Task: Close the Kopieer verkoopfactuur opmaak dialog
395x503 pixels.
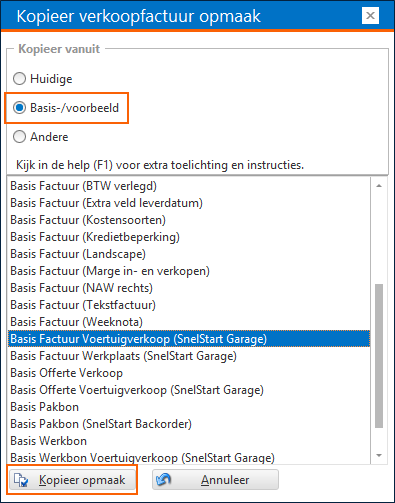Action: [370, 15]
